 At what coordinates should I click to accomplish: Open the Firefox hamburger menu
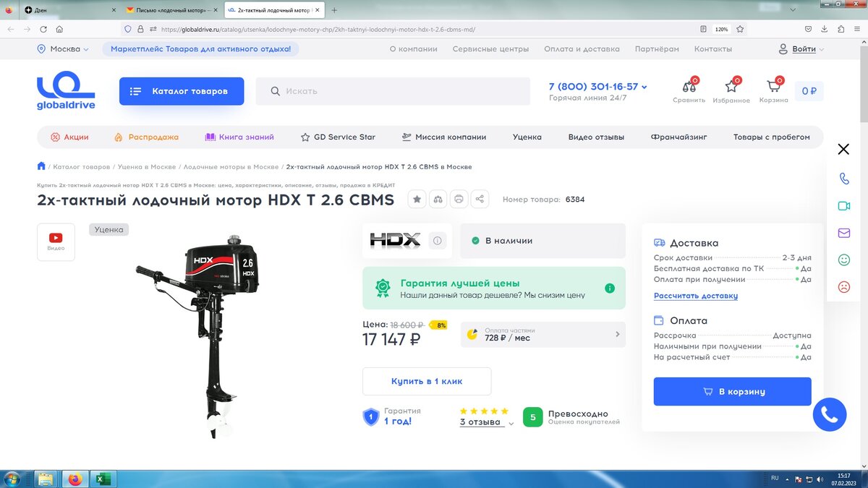857,30
